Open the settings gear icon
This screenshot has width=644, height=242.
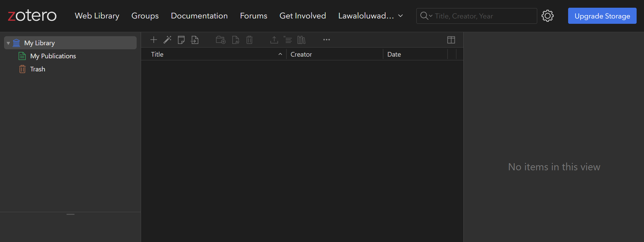tap(547, 16)
